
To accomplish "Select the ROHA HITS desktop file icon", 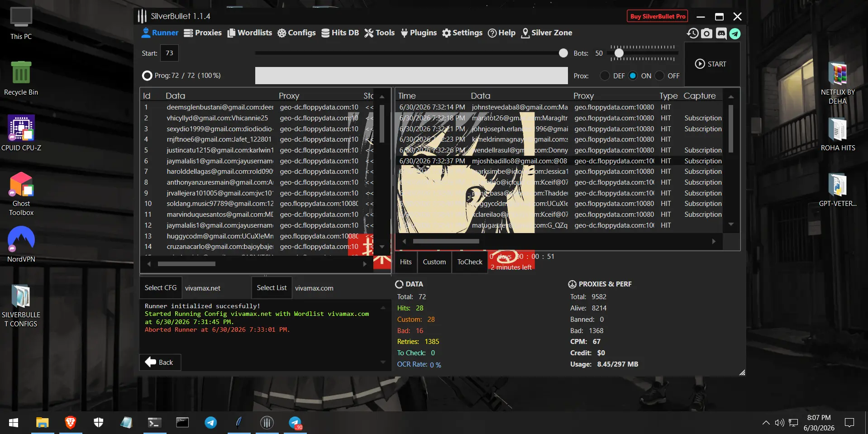I will click(838, 134).
